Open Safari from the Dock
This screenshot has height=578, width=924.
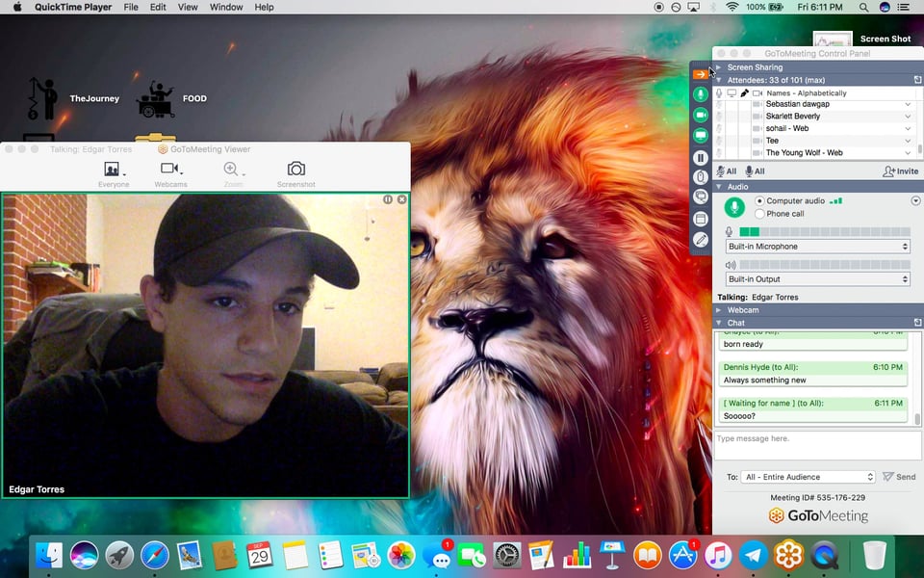[x=154, y=555]
